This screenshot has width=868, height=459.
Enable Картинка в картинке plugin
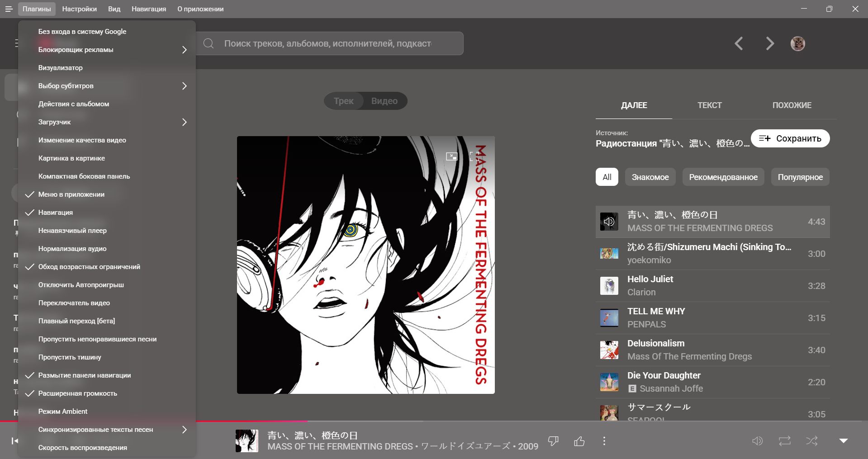107,158
